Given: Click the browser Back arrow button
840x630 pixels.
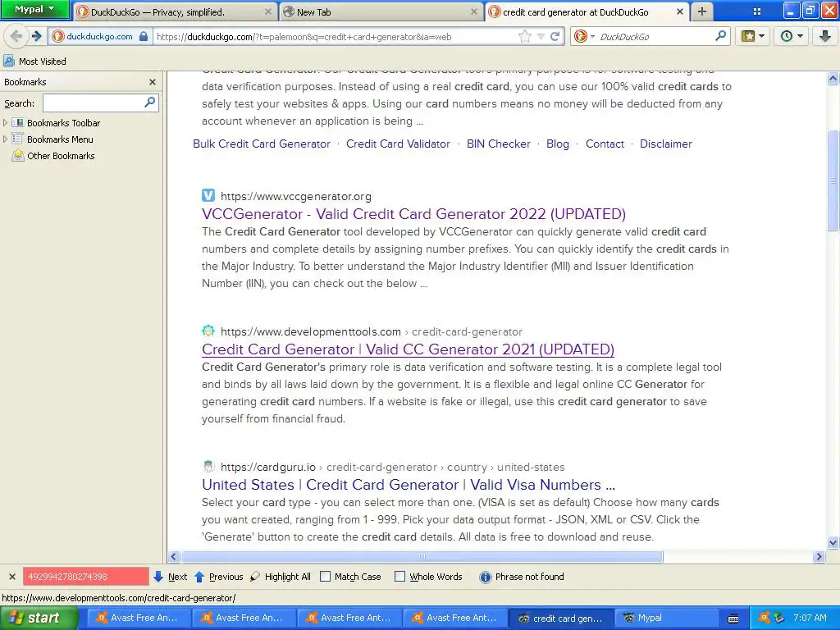Looking at the screenshot, I should tap(16, 36).
